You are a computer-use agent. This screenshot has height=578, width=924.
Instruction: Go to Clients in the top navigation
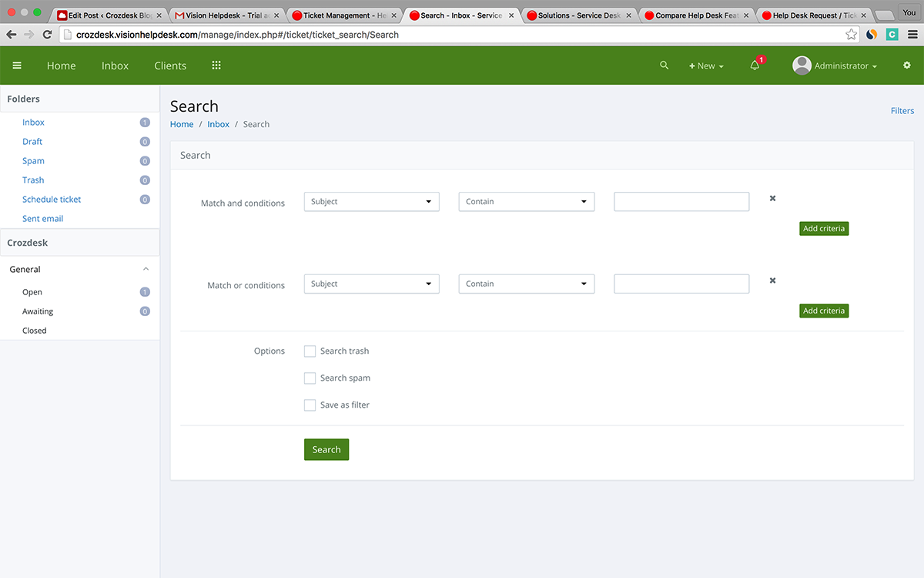(x=170, y=66)
